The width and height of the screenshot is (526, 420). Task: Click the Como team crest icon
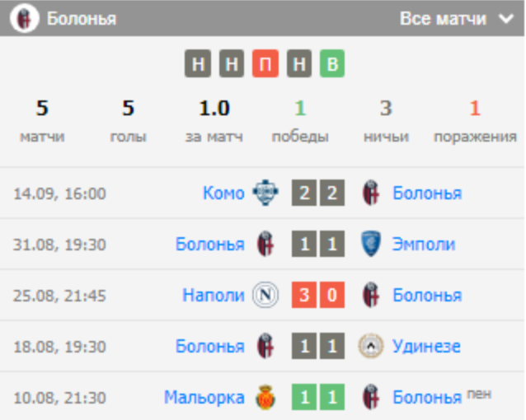click(x=265, y=194)
